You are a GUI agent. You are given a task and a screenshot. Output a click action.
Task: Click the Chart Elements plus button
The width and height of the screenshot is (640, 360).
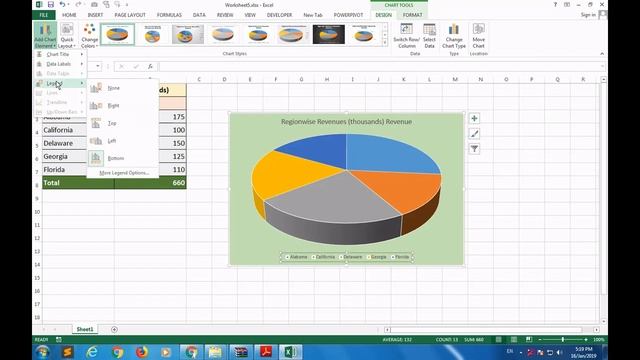[474, 118]
